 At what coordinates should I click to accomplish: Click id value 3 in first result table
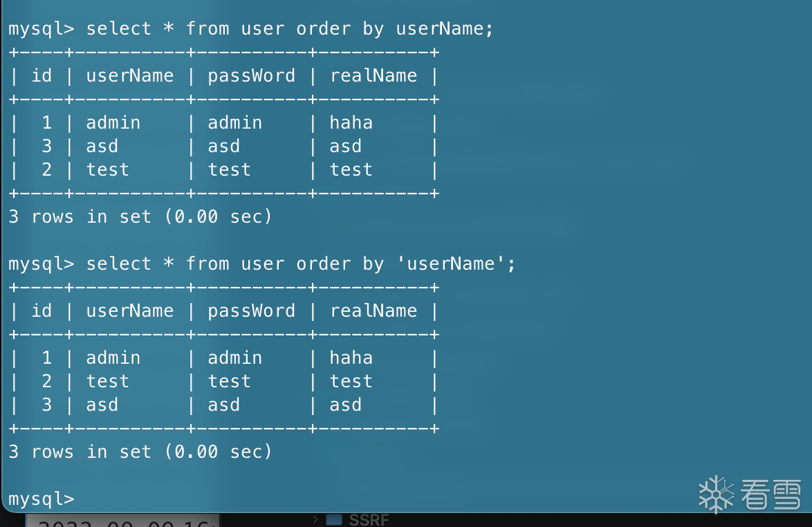click(46, 147)
